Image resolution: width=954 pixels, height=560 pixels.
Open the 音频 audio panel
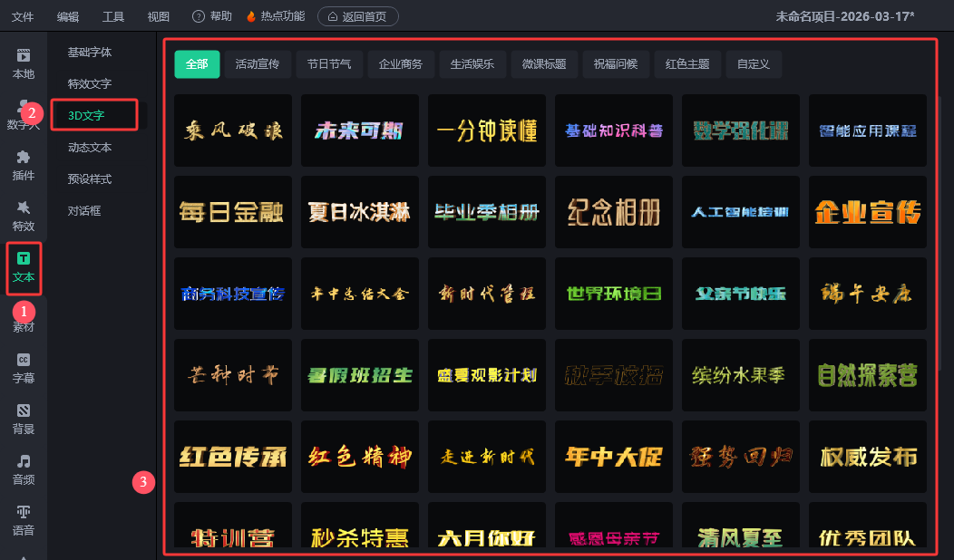[x=24, y=469]
